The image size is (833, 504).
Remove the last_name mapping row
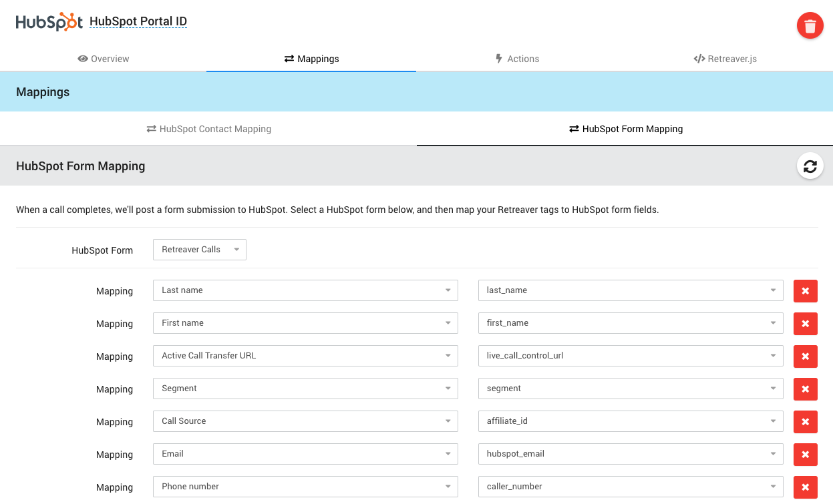[805, 291]
